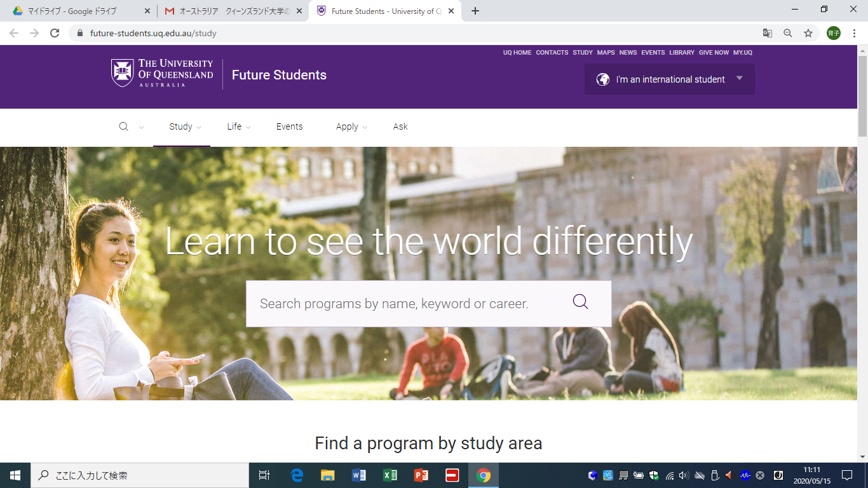This screenshot has width=868, height=488.
Task: Click the taskbar clock showing 11:11
Action: 811,475
